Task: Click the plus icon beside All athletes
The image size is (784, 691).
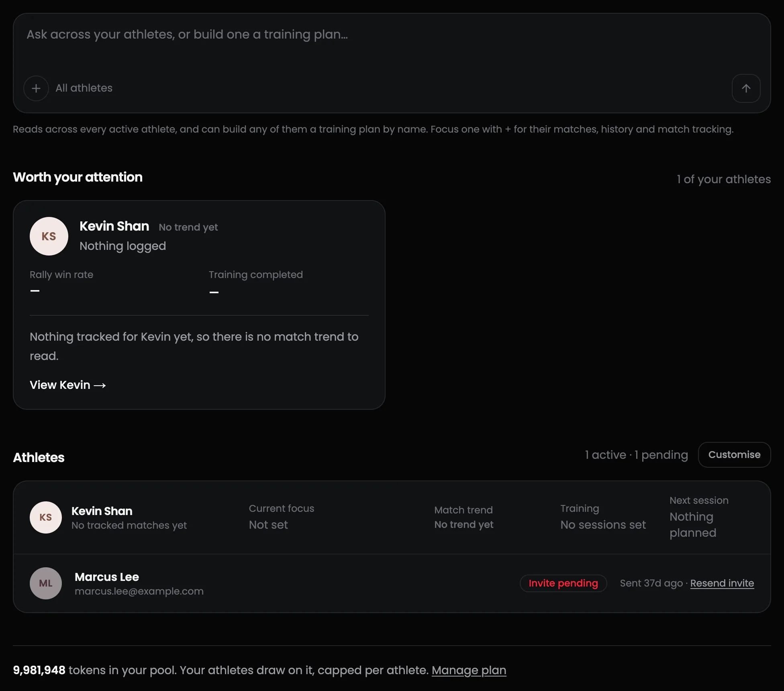Action: click(36, 88)
